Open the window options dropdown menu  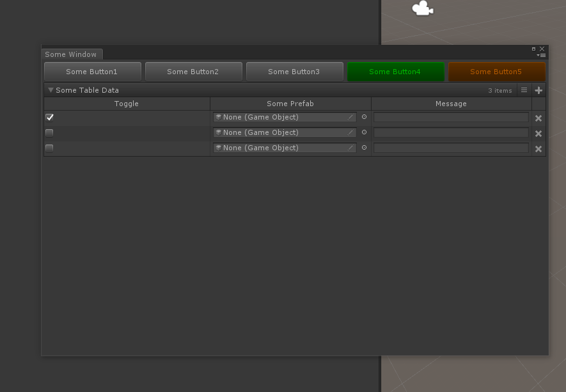542,56
